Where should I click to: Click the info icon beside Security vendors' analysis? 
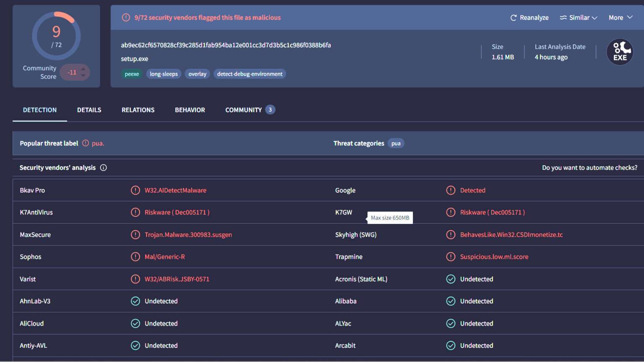(x=103, y=167)
